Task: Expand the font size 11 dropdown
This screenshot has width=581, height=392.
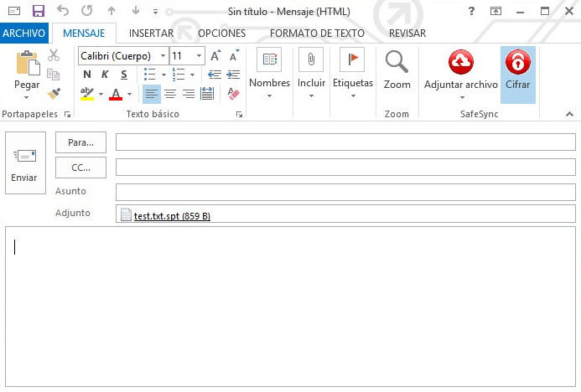Action: point(199,56)
